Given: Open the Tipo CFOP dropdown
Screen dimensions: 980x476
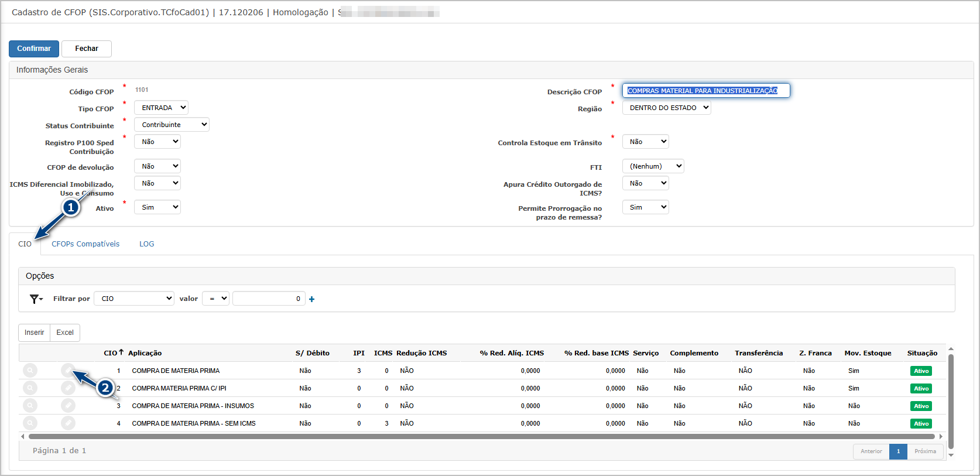Looking at the screenshot, I should (x=161, y=108).
